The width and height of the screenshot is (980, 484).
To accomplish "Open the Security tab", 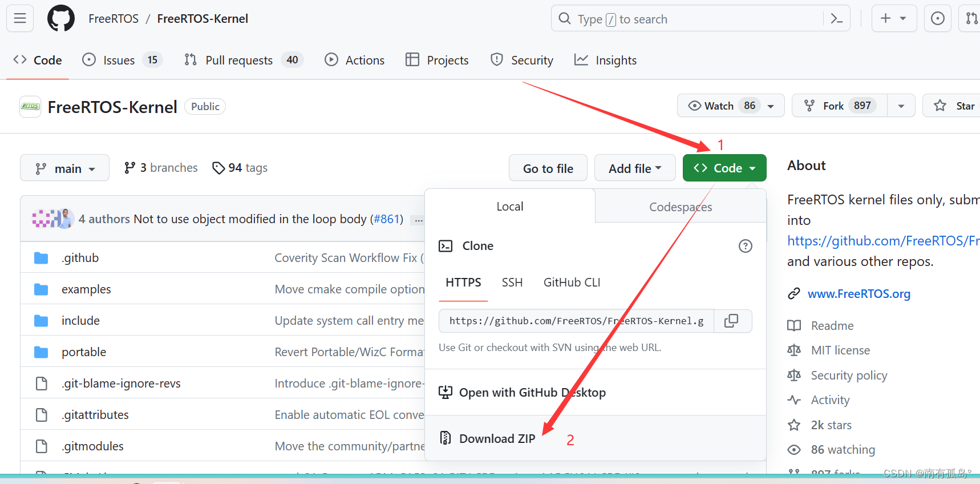I will (x=522, y=60).
